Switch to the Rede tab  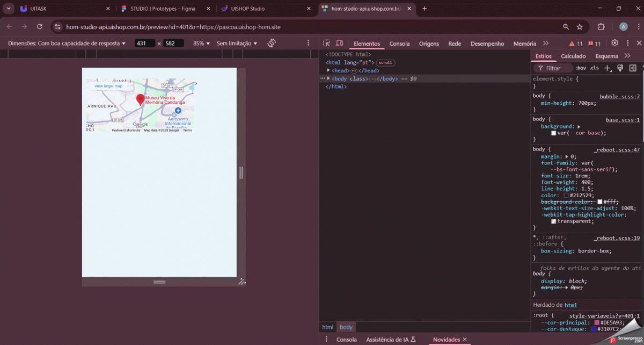(454, 44)
